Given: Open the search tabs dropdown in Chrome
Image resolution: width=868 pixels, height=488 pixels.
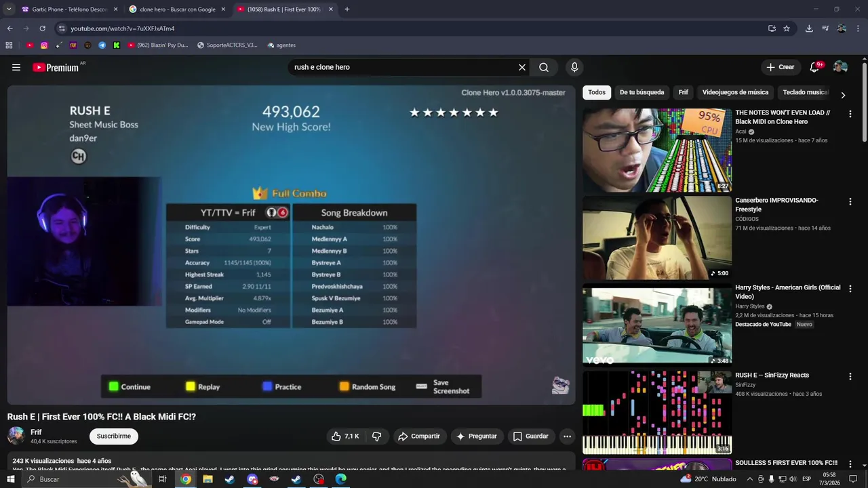Looking at the screenshot, I should 9,9.
